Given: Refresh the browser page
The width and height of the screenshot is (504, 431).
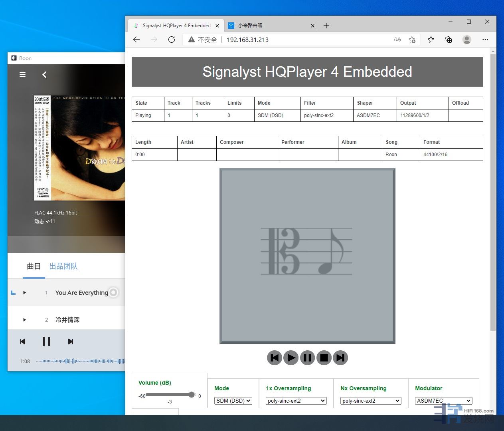Looking at the screenshot, I should point(172,40).
